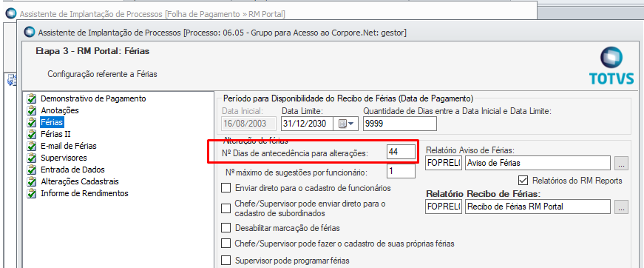Select Supervisores in step list
Viewport: 644px width, 268px height.
[x=64, y=158]
